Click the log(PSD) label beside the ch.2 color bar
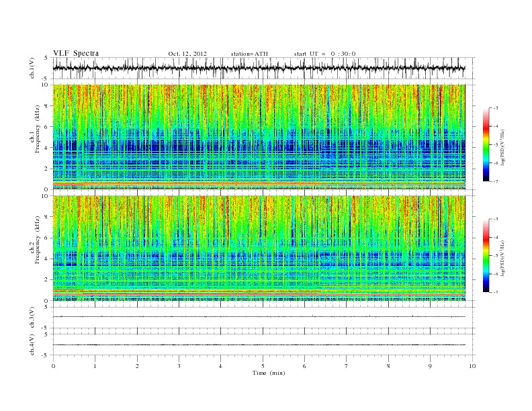This screenshot has width=532, height=411. pyautogui.click(x=504, y=258)
